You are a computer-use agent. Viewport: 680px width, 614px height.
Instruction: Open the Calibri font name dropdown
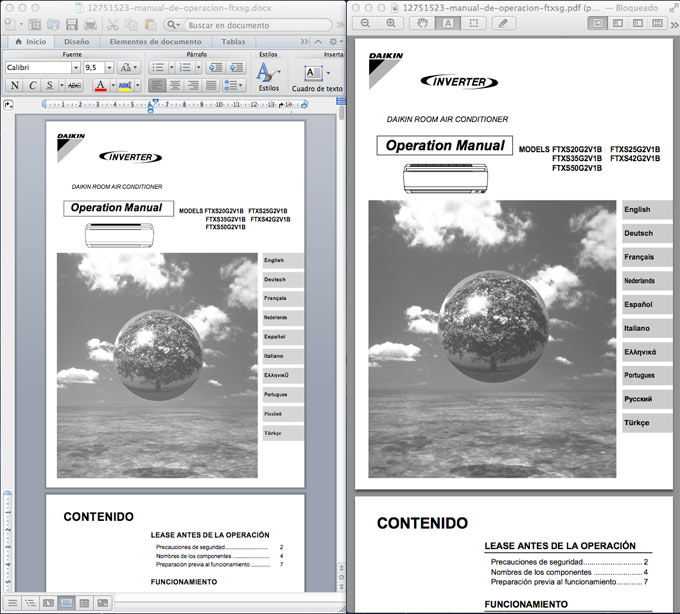point(76,68)
